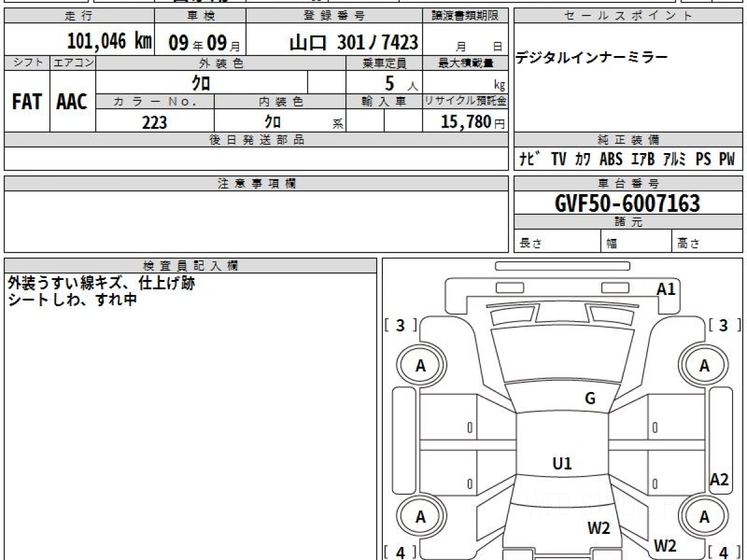Click the リサイクル預託金 header

click(x=466, y=101)
